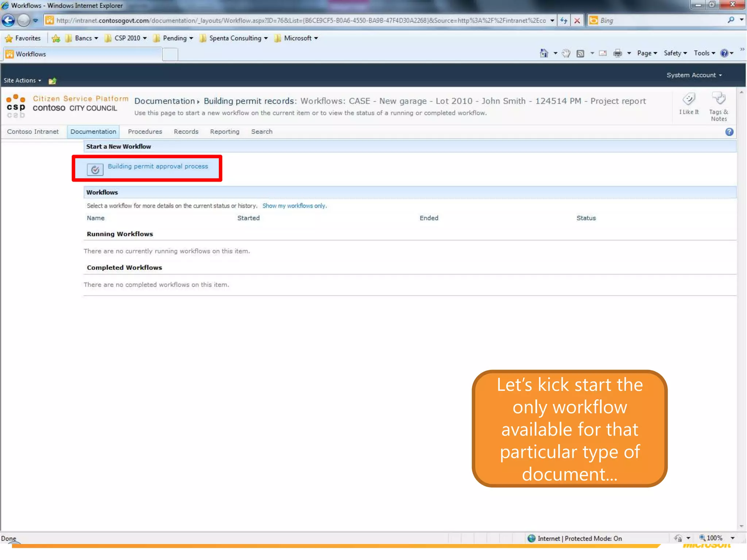The width and height of the screenshot is (747, 560).
Task: Open the Microsoft favorites folder
Action: [296, 38]
